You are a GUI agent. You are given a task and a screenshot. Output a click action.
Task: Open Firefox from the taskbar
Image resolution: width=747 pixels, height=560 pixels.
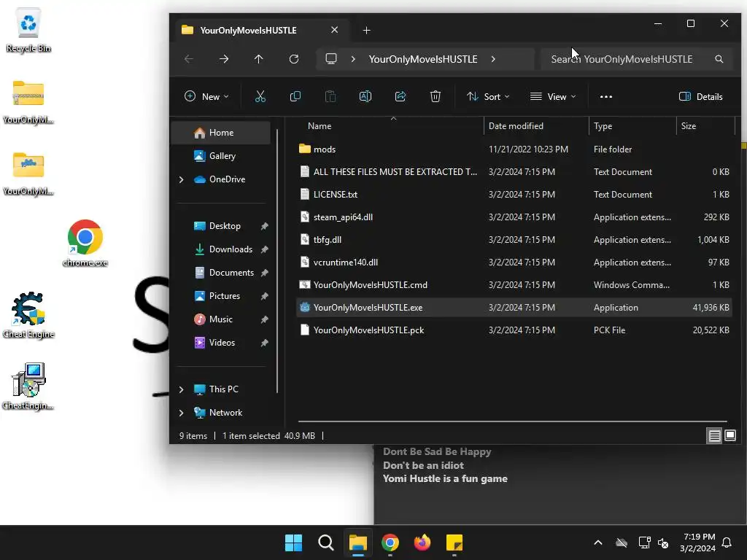422,542
